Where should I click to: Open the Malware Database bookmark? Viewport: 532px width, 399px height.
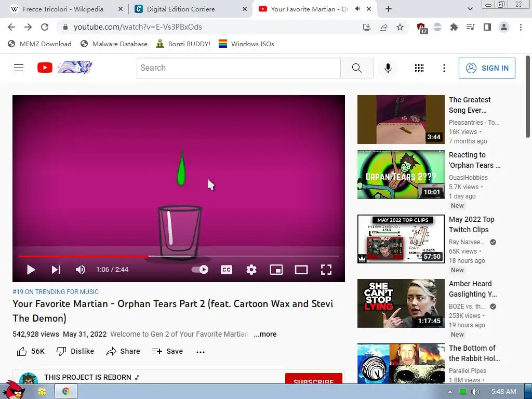click(114, 44)
